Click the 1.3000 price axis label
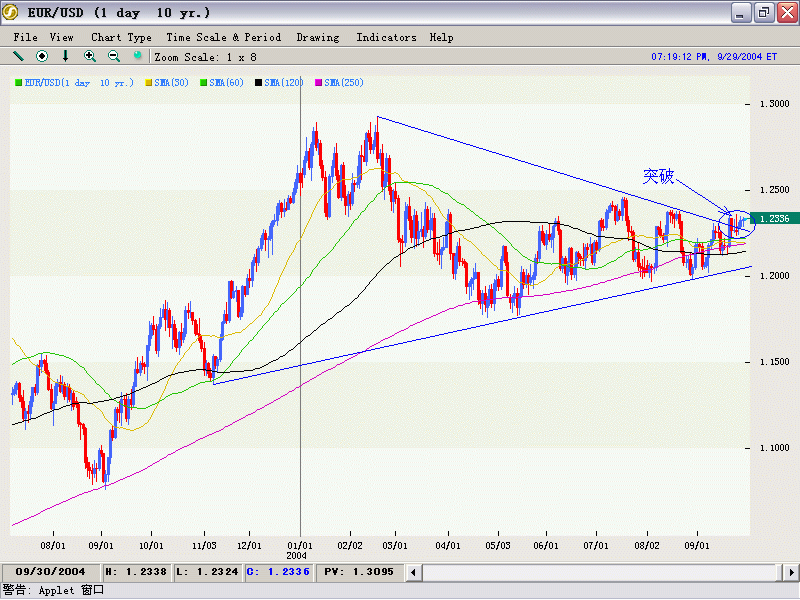 coord(774,104)
